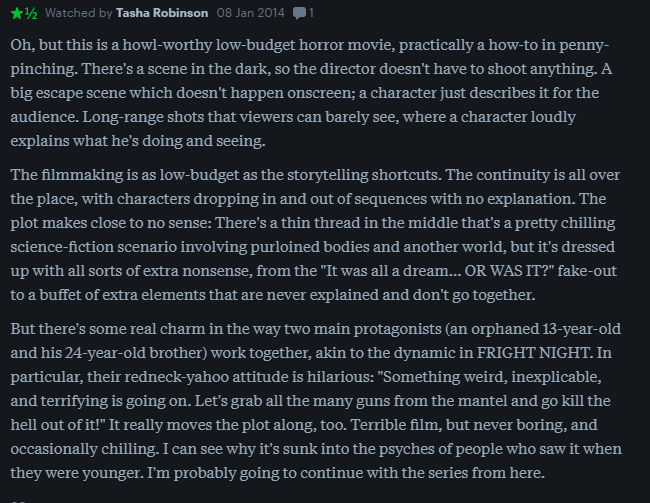Image resolution: width=650 pixels, height=503 pixels.
Task: Click the cut-off text below the review
Action: 19,501
